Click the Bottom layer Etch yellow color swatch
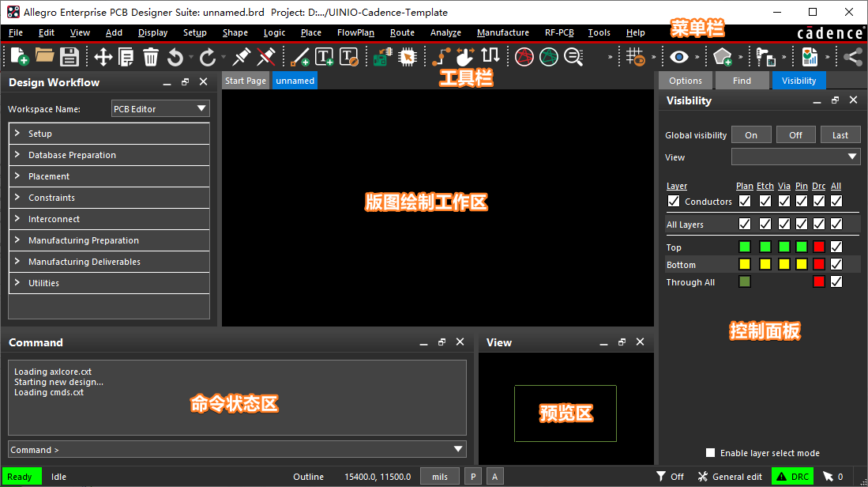The image size is (868, 487). [765, 265]
